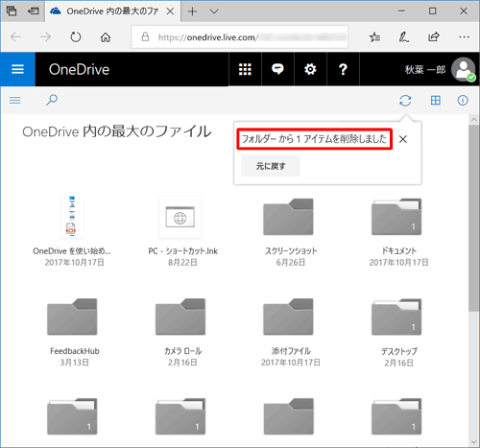Go to browser home page
This screenshot has height=448, width=480.
pyautogui.click(x=106, y=37)
